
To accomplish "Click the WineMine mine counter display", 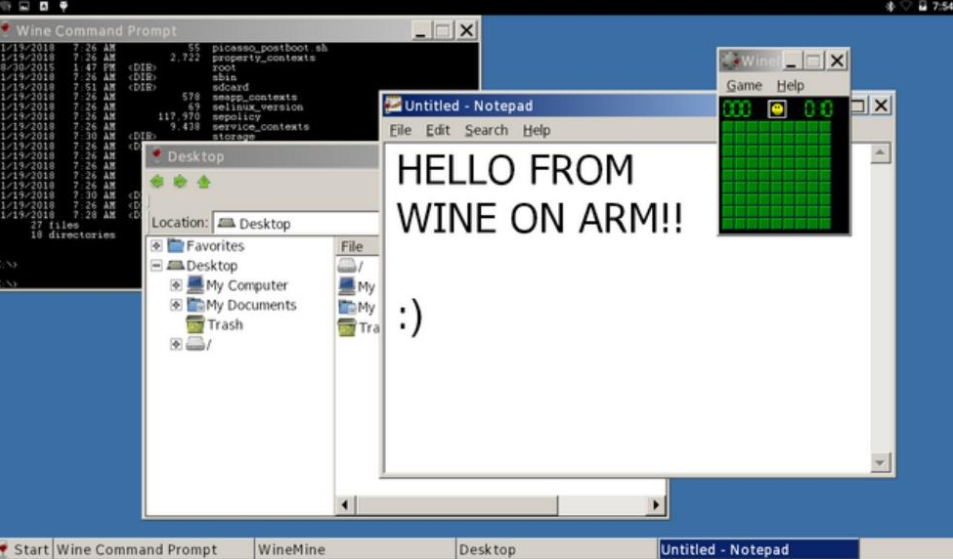I will click(737, 109).
